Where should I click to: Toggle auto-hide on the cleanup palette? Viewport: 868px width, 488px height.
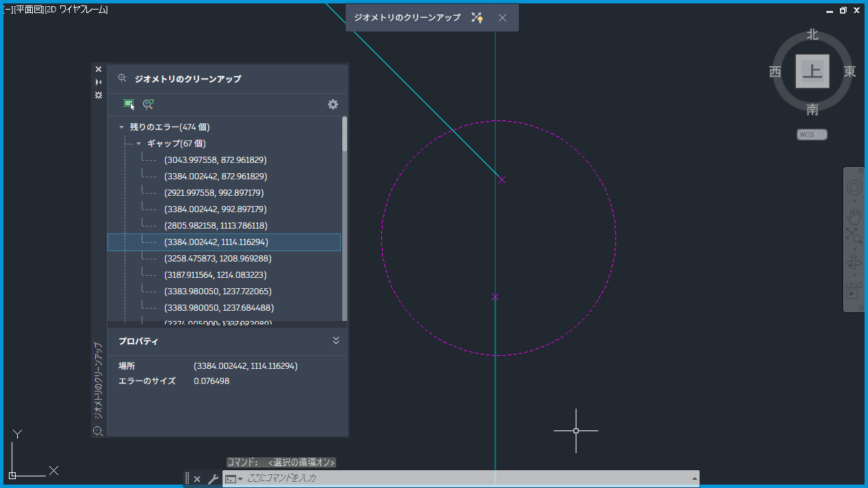[99, 81]
